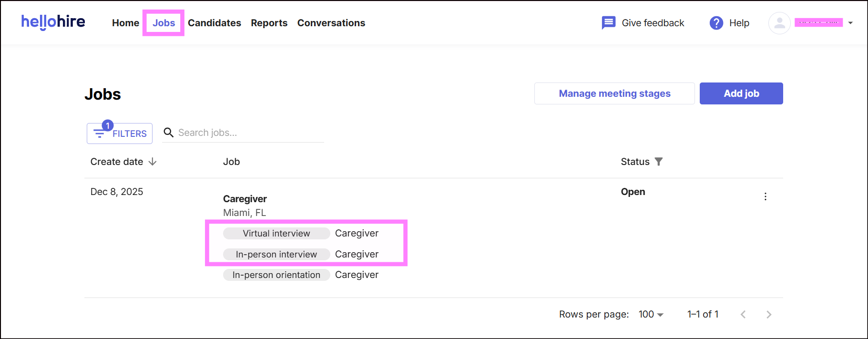This screenshot has height=339, width=868.
Task: Sort by Create date column
Action: click(x=117, y=162)
